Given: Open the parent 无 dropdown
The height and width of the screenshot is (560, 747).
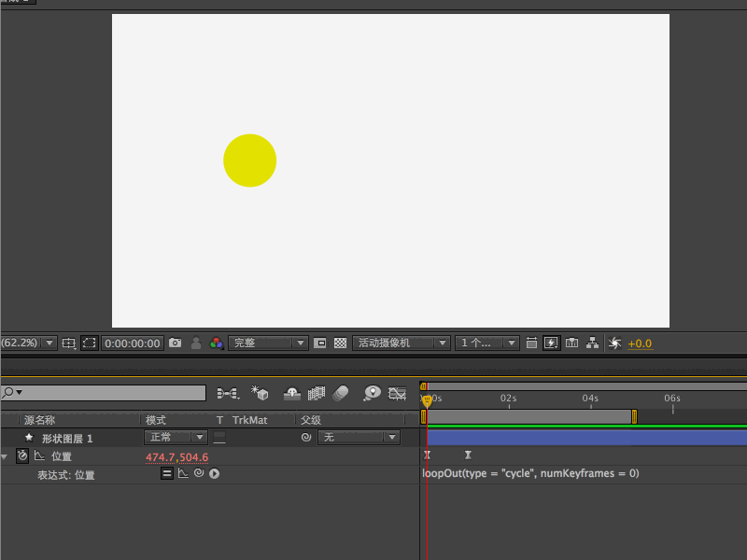Looking at the screenshot, I should coord(359,437).
